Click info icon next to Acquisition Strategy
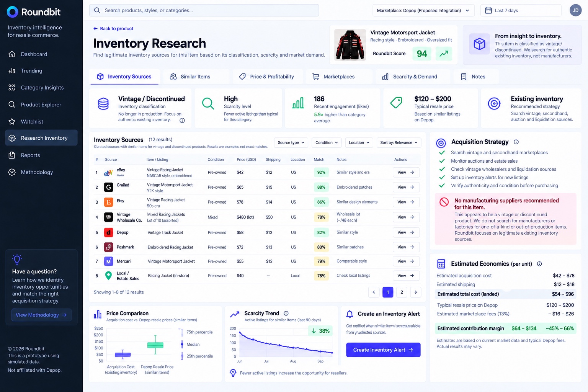The width and height of the screenshot is (588, 392). click(516, 142)
